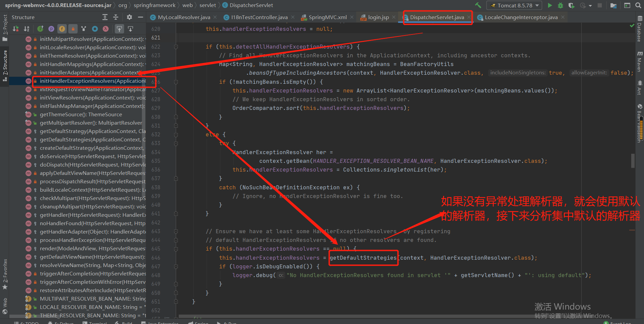Click the blue circle filter icon in Structure
Viewport: 644px width, 324px height.
tap(95, 29)
